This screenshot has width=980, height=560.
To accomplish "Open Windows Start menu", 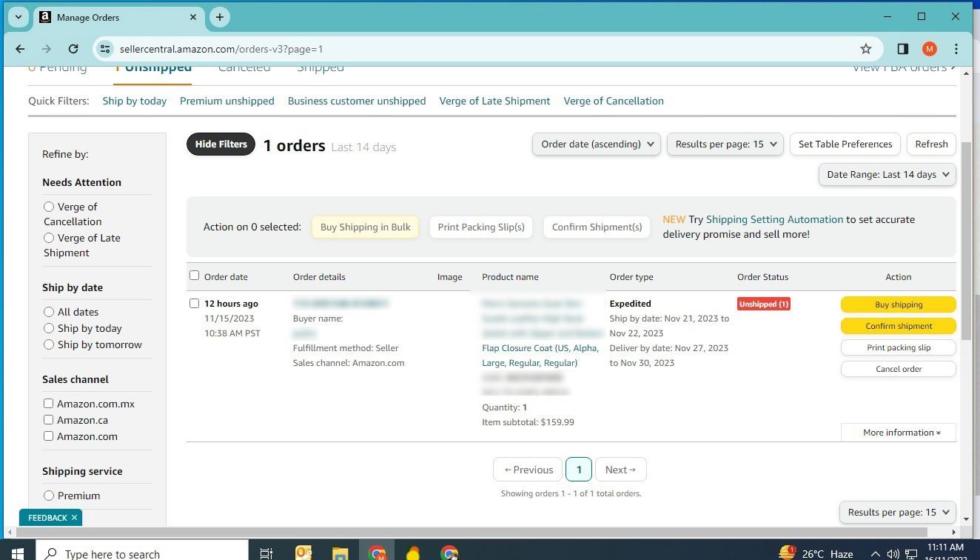I will (x=17, y=553).
